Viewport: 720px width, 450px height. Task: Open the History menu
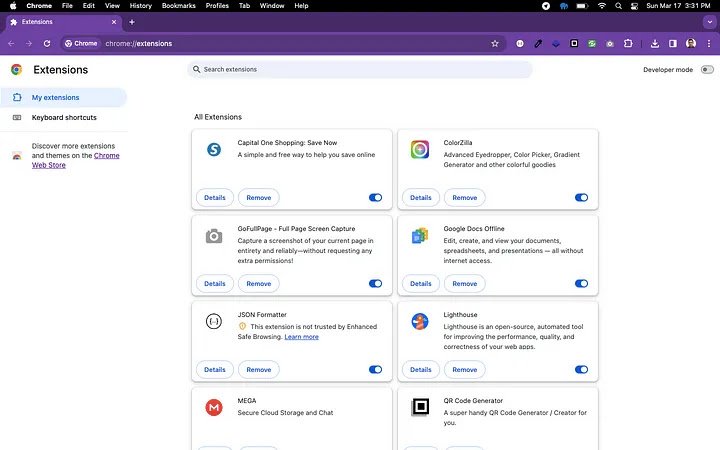[x=141, y=6]
